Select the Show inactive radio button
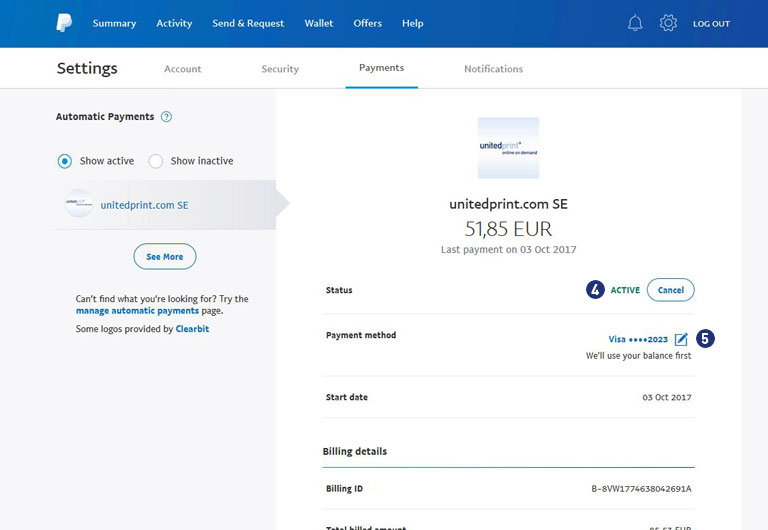Screen dimensions: 768x530 [156, 161]
